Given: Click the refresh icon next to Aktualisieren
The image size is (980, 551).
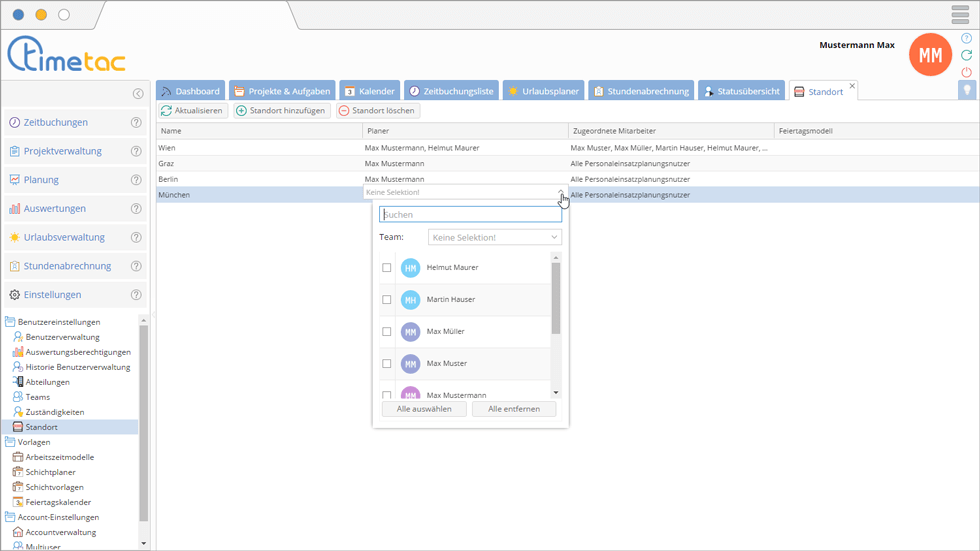Looking at the screenshot, I should pyautogui.click(x=167, y=111).
